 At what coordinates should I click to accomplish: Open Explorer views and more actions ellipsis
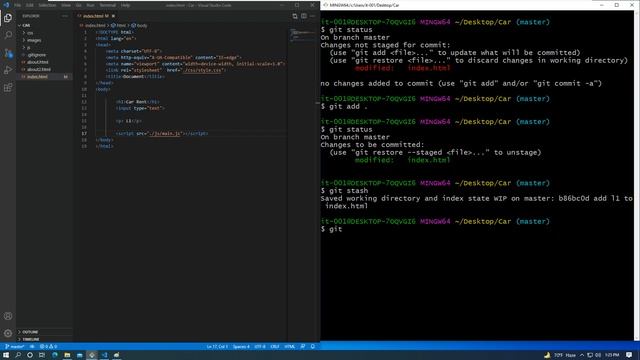tap(65, 16)
